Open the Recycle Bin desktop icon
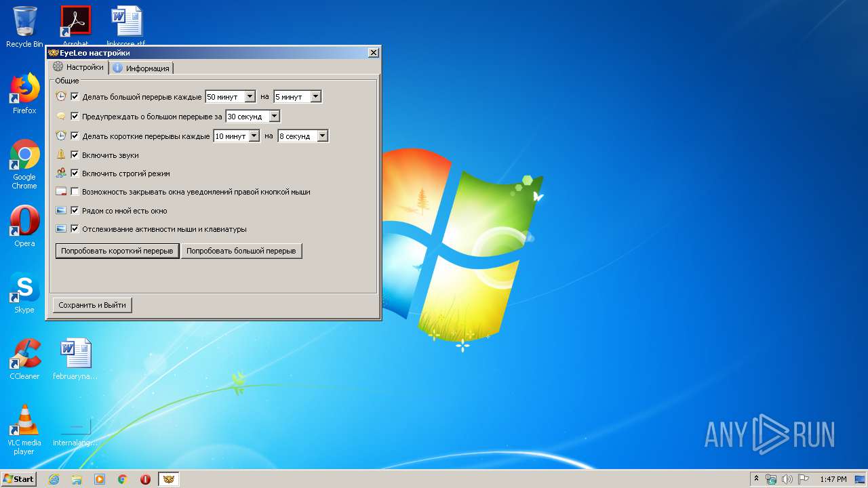The height and width of the screenshot is (488, 868). pyautogui.click(x=24, y=27)
